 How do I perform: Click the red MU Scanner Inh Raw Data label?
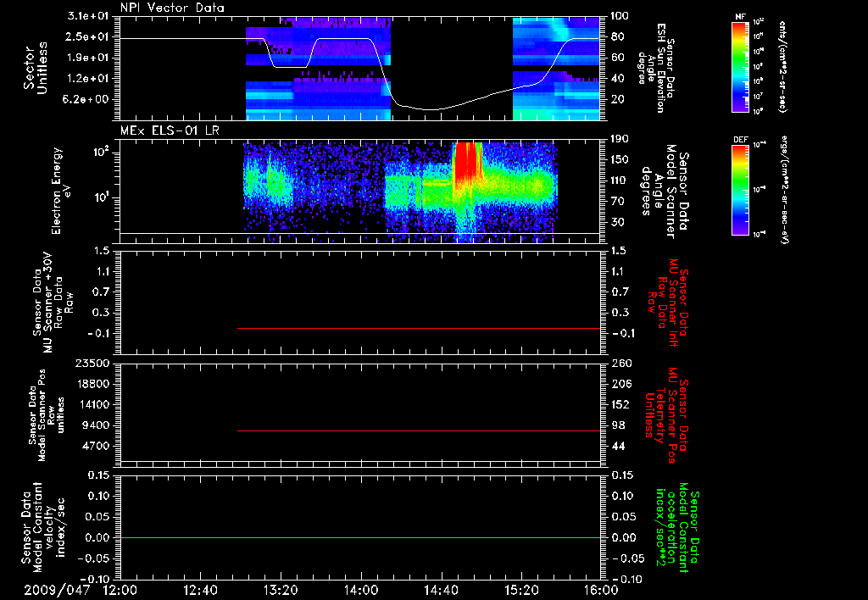(x=667, y=303)
